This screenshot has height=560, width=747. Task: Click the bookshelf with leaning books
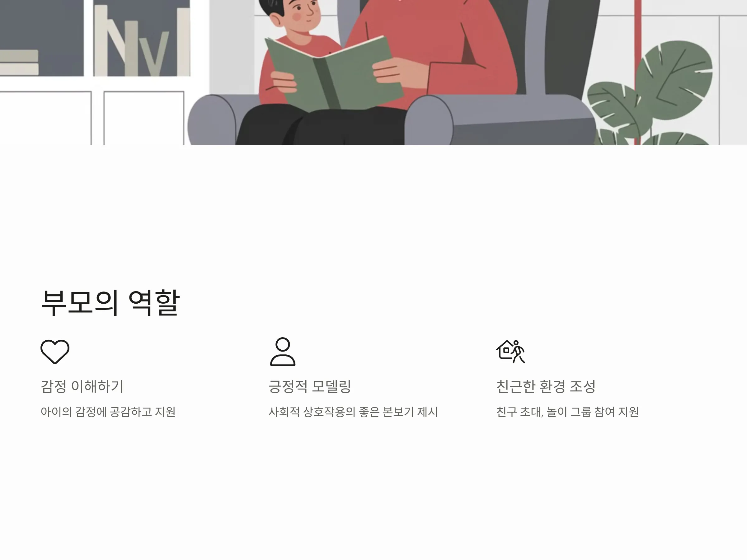(x=141, y=39)
